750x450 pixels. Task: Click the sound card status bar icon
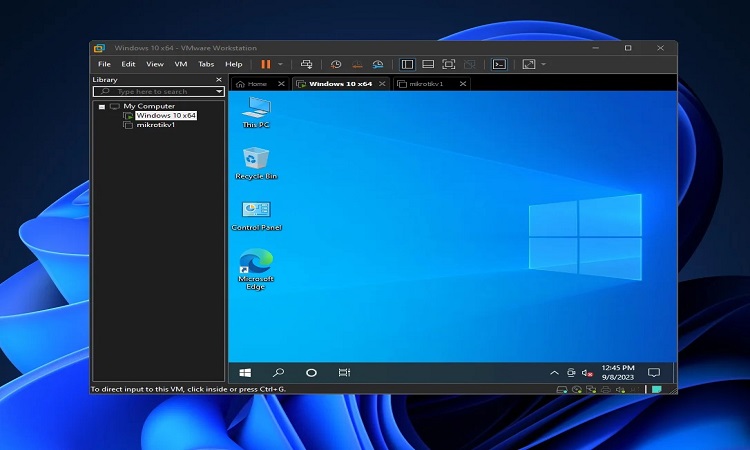pyautogui.click(x=620, y=390)
